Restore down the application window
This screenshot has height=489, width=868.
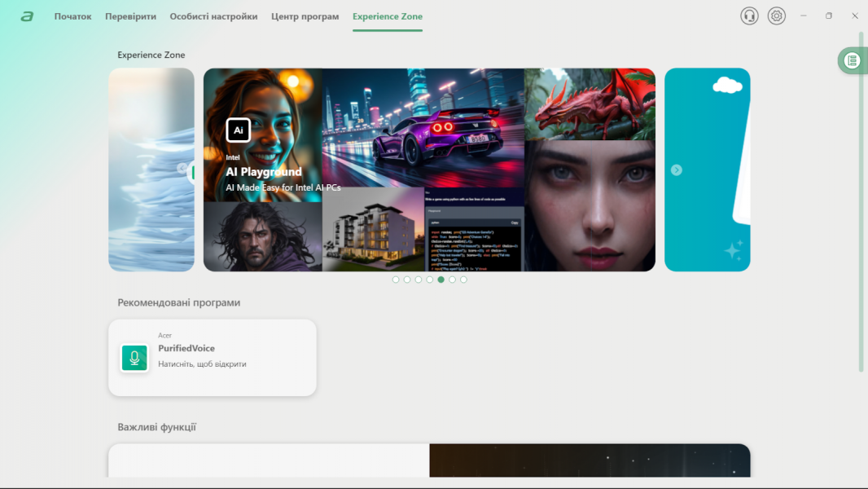click(x=829, y=15)
